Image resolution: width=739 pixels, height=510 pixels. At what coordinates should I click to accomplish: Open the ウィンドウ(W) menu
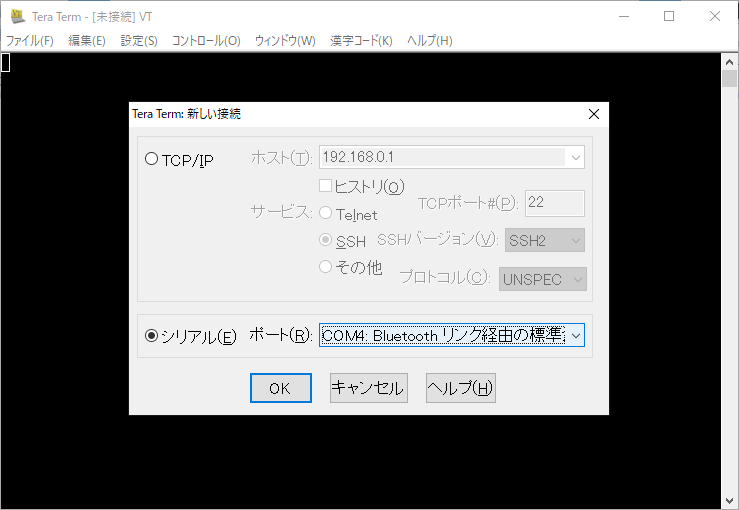point(285,41)
